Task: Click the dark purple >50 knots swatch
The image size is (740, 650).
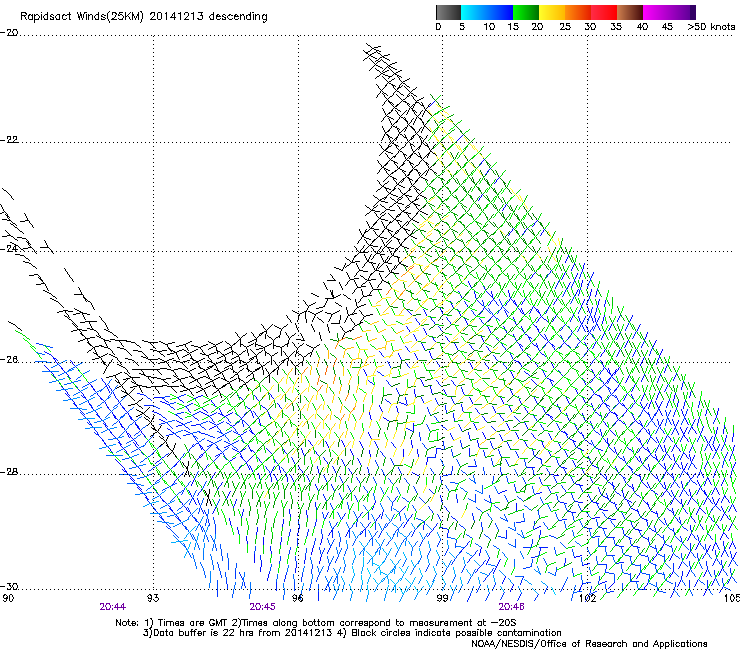Action: [692, 12]
